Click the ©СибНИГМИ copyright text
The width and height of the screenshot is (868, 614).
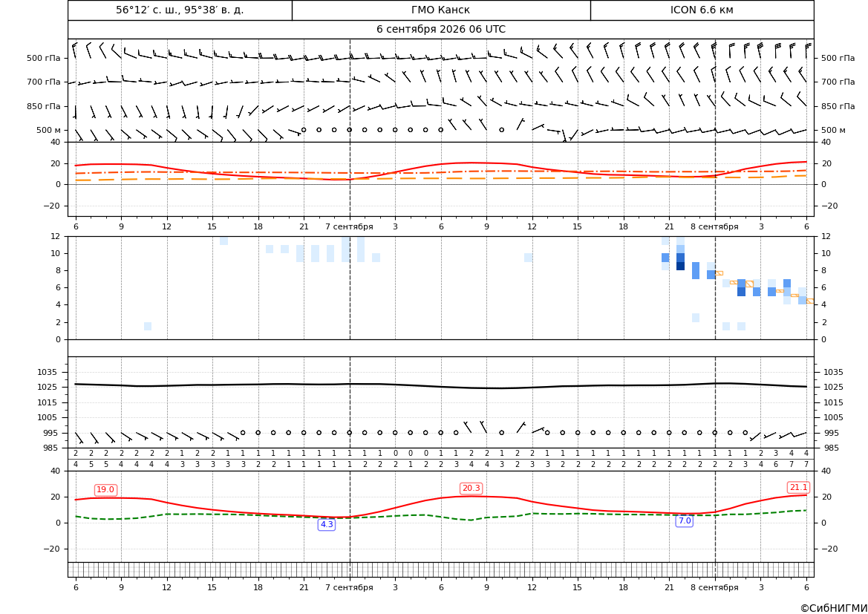[834, 608]
